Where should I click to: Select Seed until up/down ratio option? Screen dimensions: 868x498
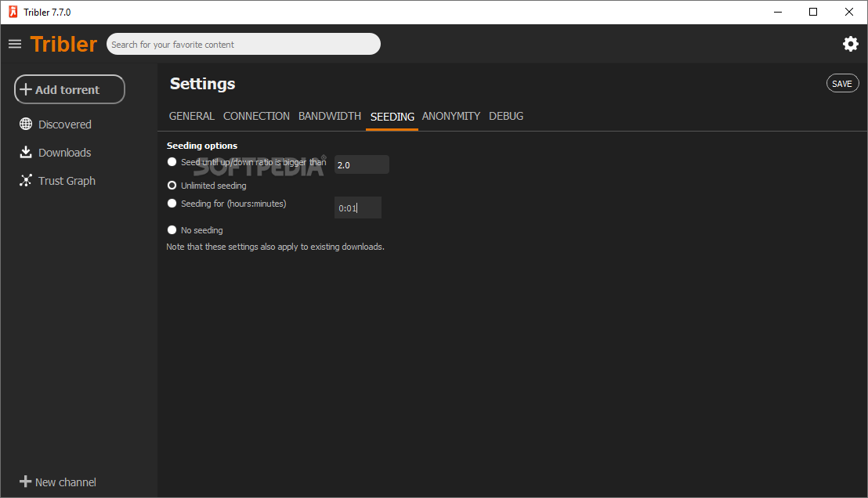(x=172, y=162)
